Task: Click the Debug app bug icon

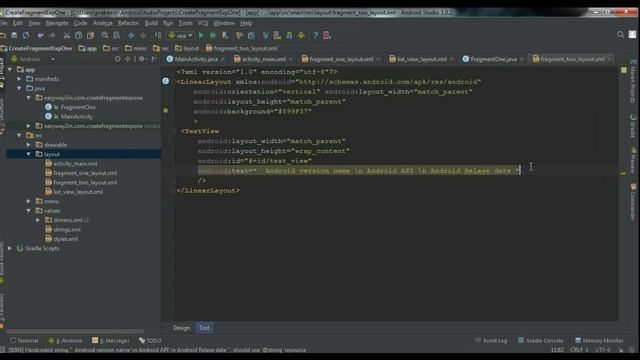Action: (213, 36)
